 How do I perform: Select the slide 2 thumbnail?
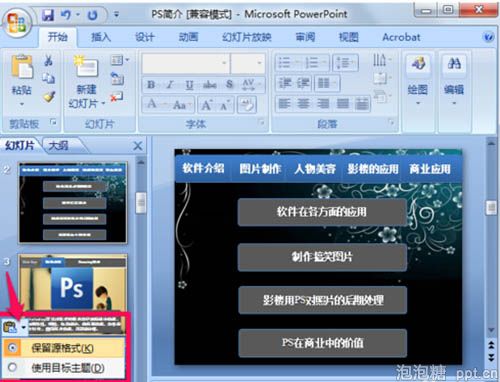[x=73, y=202]
